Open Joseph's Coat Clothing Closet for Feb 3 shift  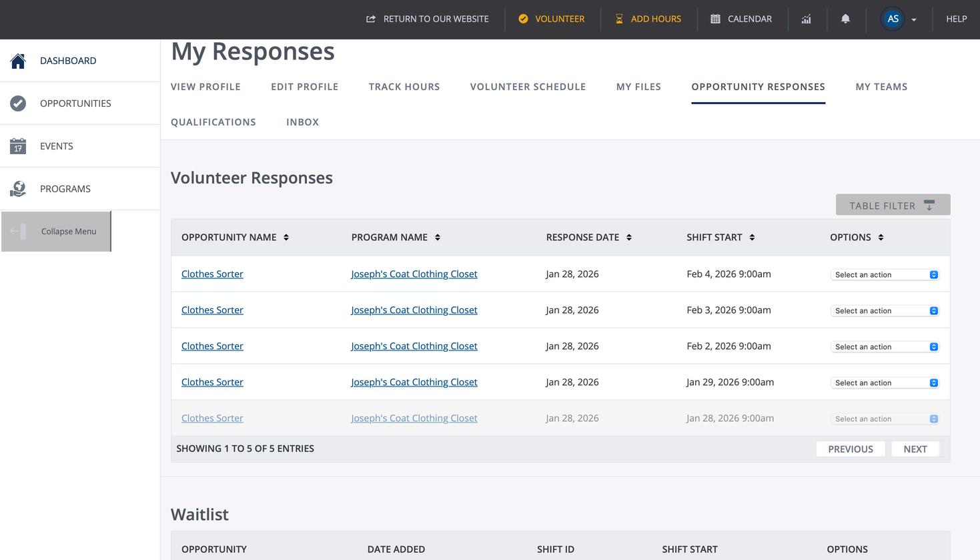[x=414, y=310]
